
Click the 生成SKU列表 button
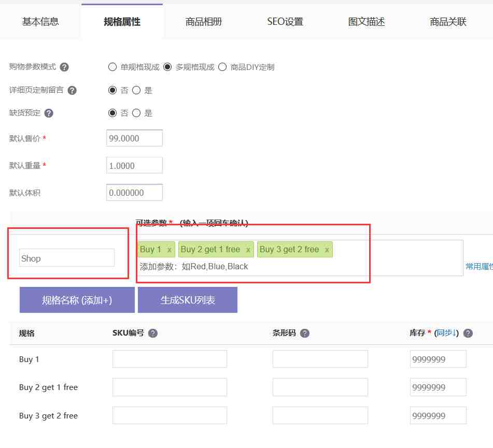(x=188, y=300)
